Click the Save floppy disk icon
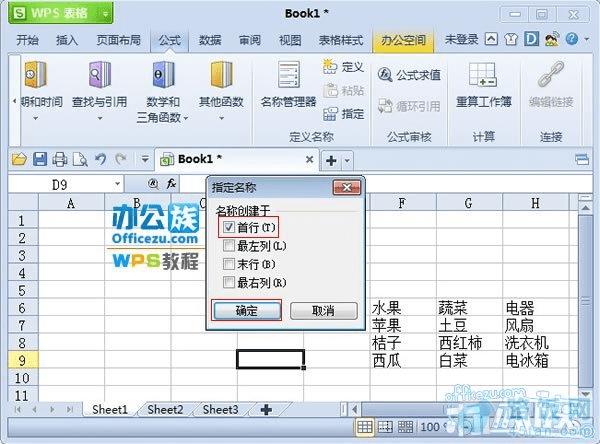 (40, 159)
